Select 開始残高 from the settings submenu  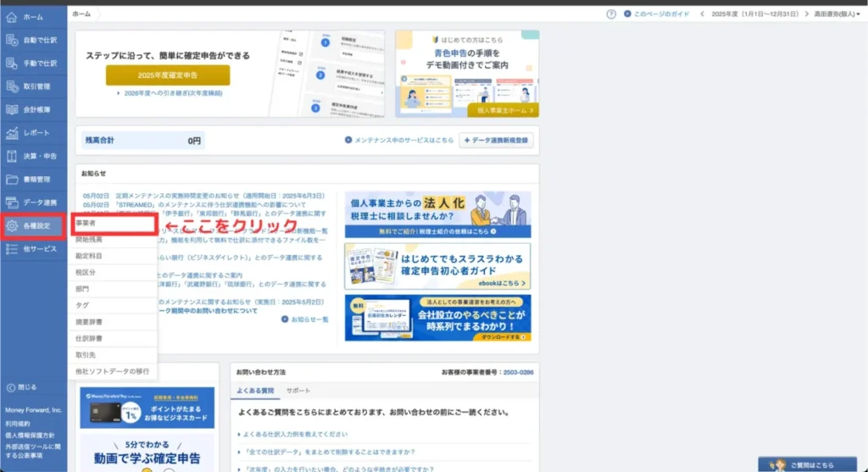point(114,240)
